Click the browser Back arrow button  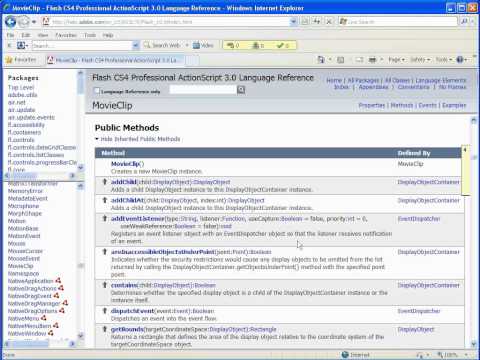pos(10,22)
